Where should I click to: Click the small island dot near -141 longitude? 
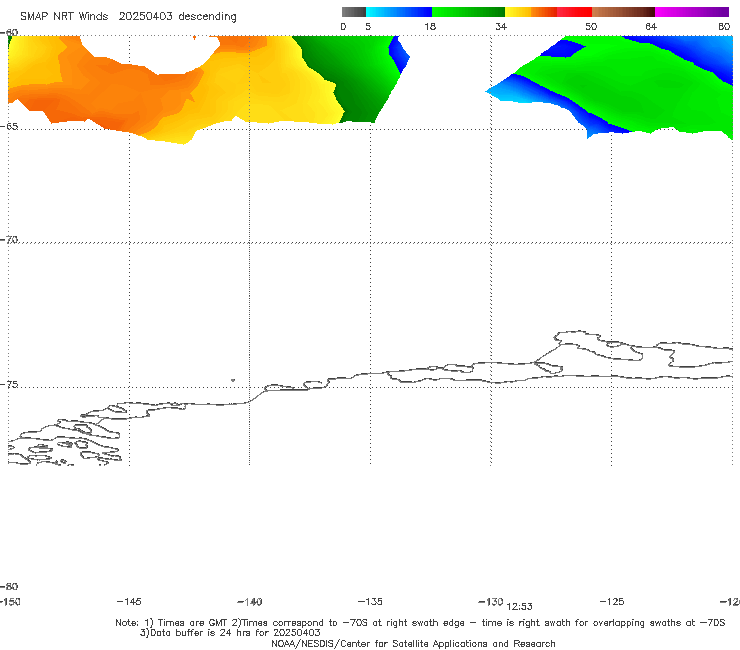(x=233, y=380)
